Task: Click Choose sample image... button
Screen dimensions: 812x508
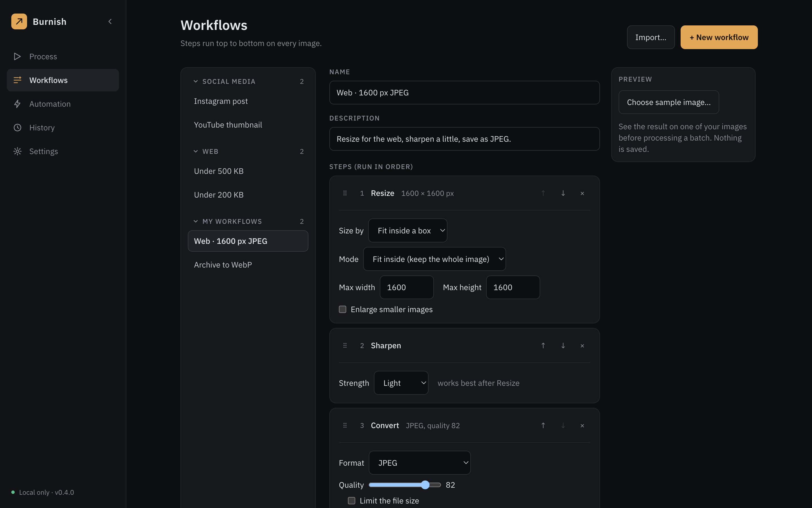Action: pyautogui.click(x=669, y=102)
